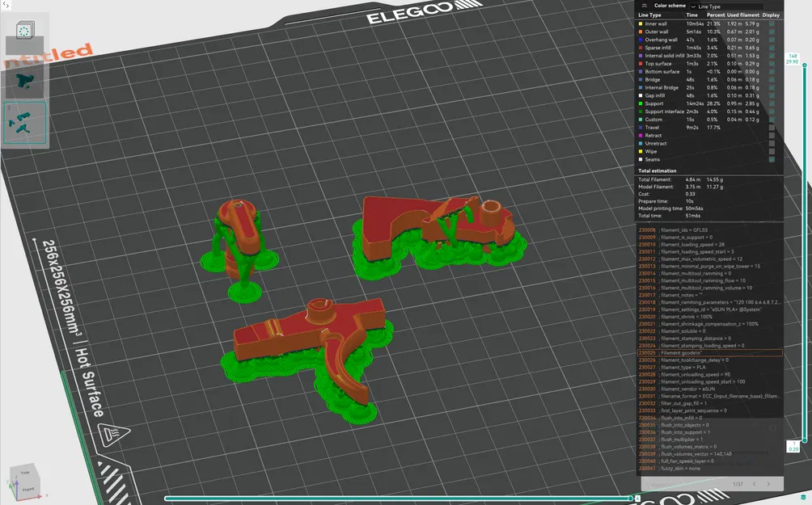Click the Used filament column header
812x505 pixels.
click(743, 15)
